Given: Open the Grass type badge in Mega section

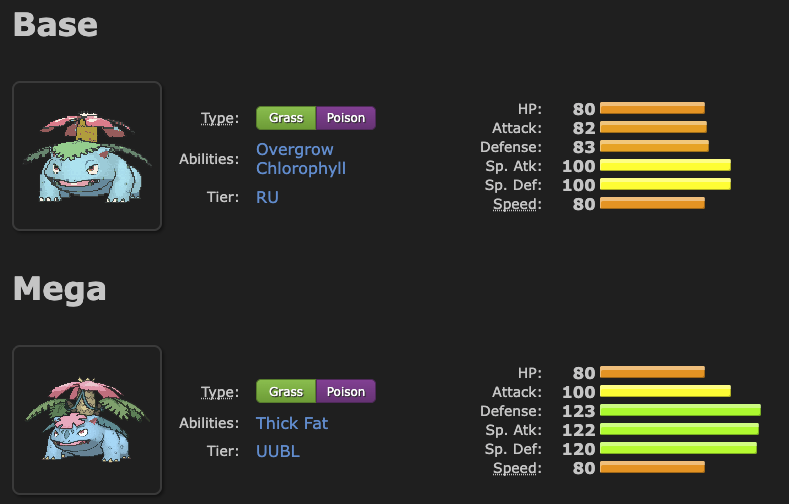Looking at the screenshot, I should tap(286, 391).
